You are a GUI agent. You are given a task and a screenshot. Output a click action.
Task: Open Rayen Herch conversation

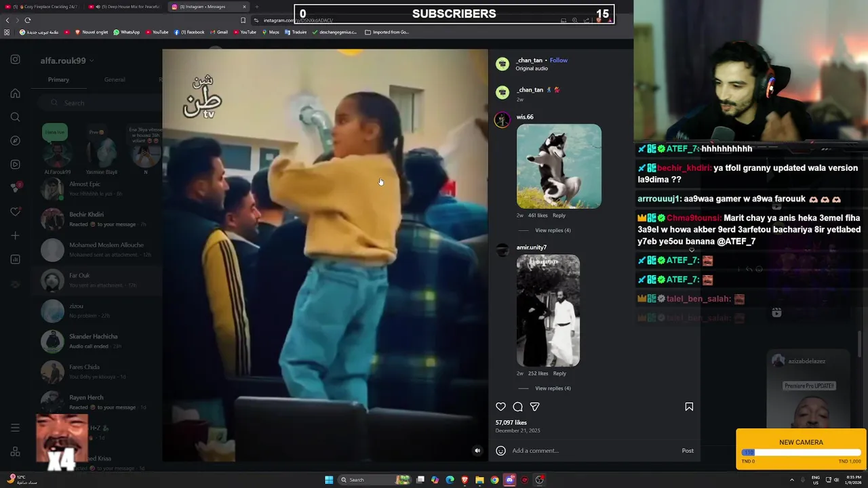tap(98, 402)
